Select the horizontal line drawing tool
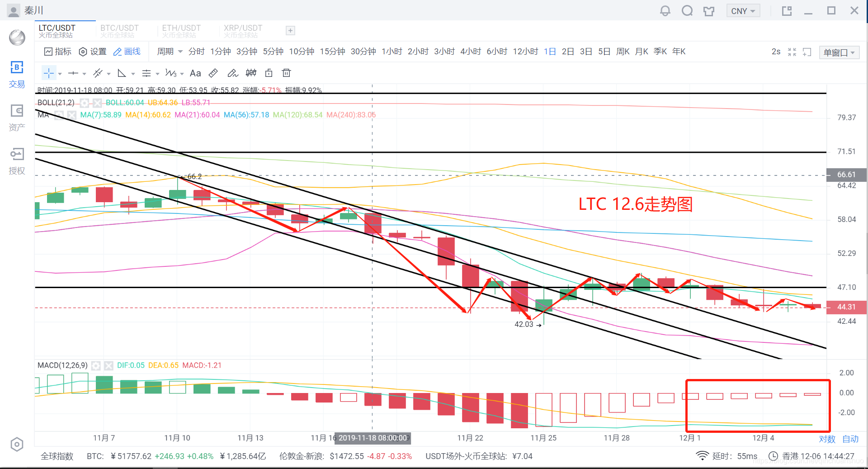868x469 pixels. (x=73, y=73)
